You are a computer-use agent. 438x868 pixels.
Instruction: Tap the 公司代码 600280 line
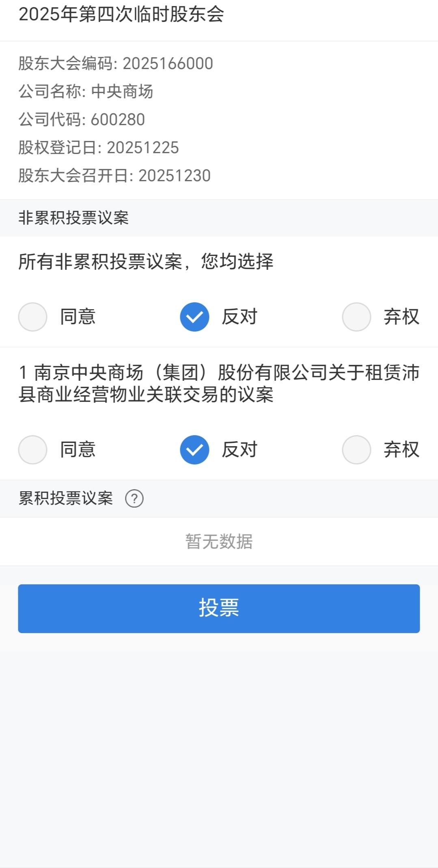(82, 119)
